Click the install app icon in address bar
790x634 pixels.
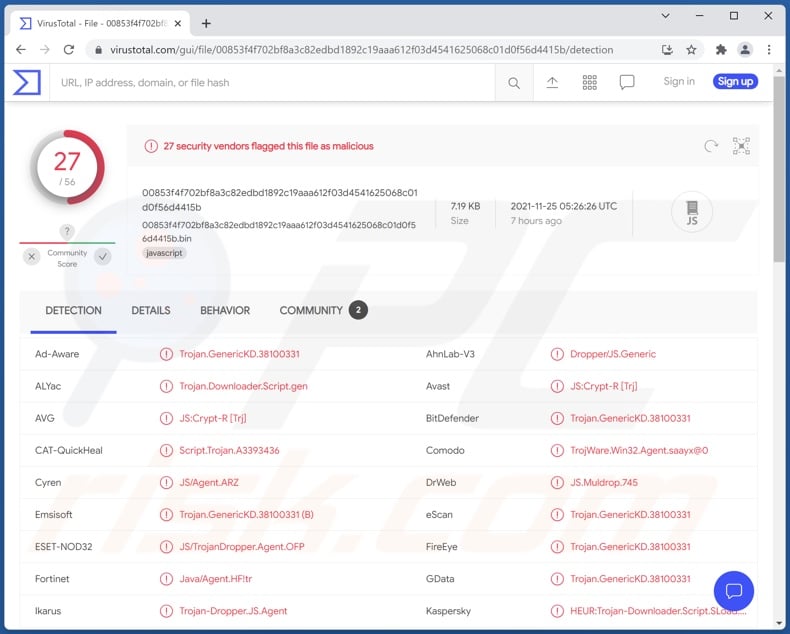[667, 49]
